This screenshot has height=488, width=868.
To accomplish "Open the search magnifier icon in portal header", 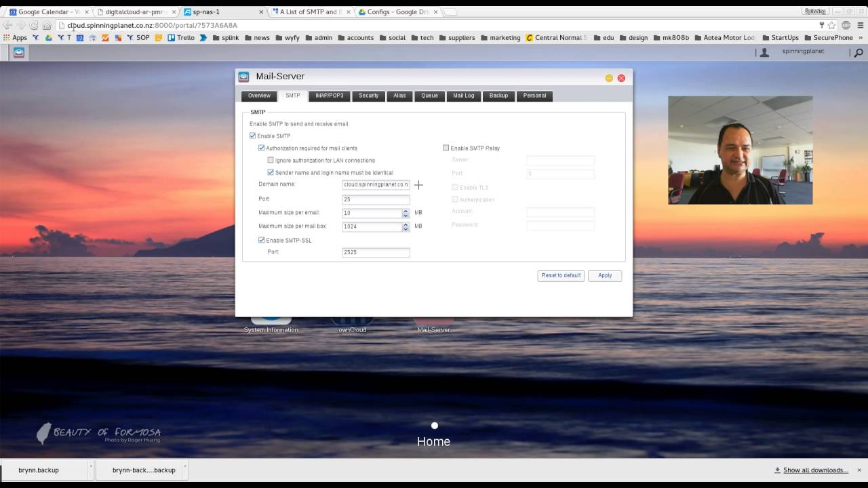I will (x=859, y=52).
